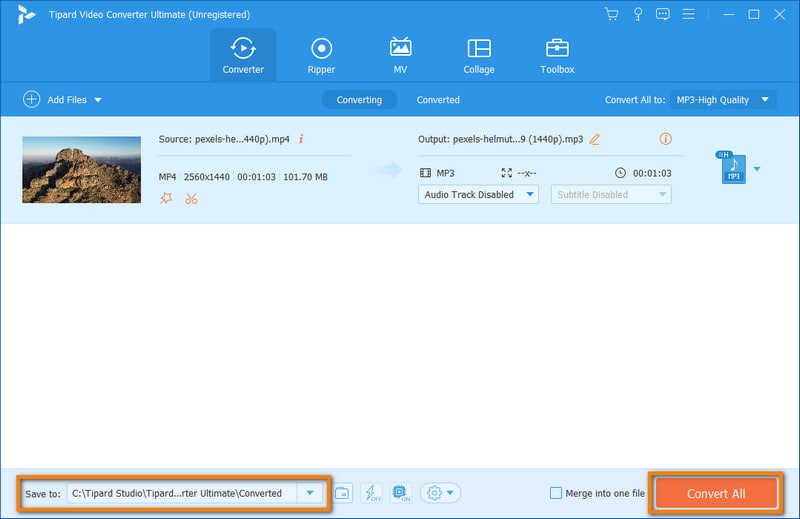This screenshot has height=519, width=800.
Task: Click the pencil to rename output file
Action: coord(595,139)
